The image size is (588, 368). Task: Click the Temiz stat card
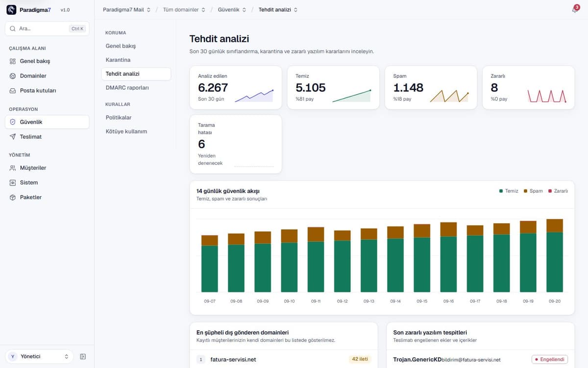pyautogui.click(x=333, y=87)
